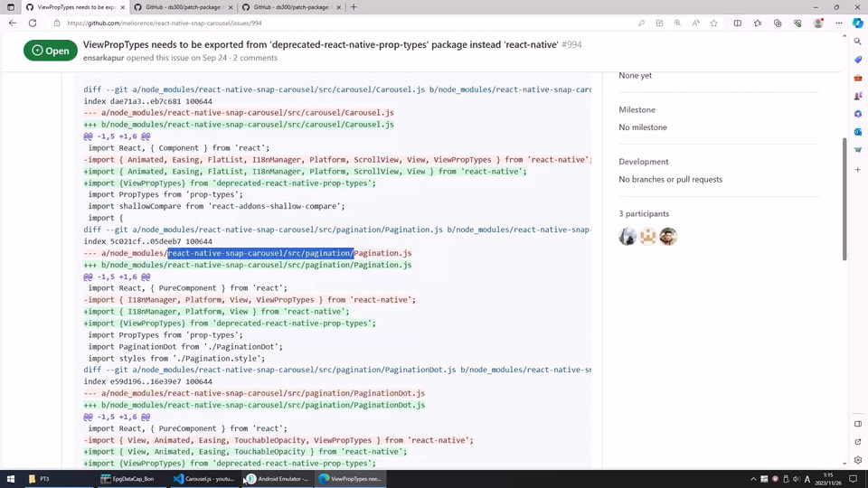Click the issue number #994
The height and width of the screenshot is (488, 868).
(571, 44)
